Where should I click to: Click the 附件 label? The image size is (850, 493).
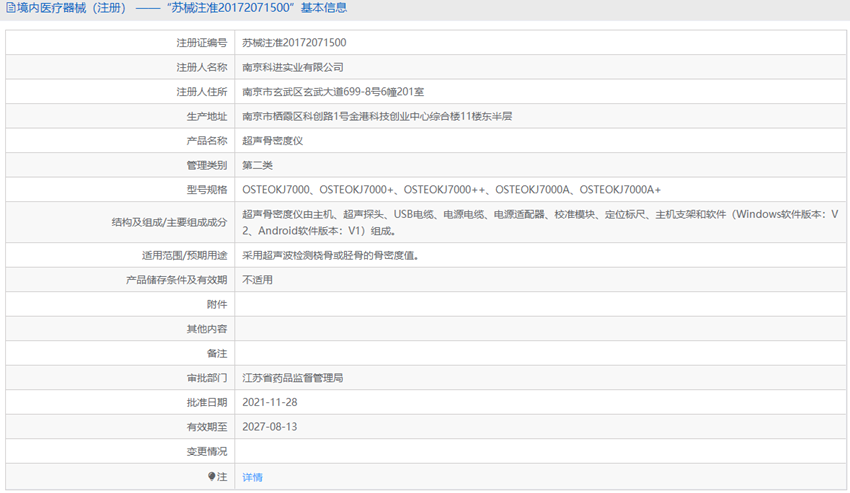coord(217,304)
